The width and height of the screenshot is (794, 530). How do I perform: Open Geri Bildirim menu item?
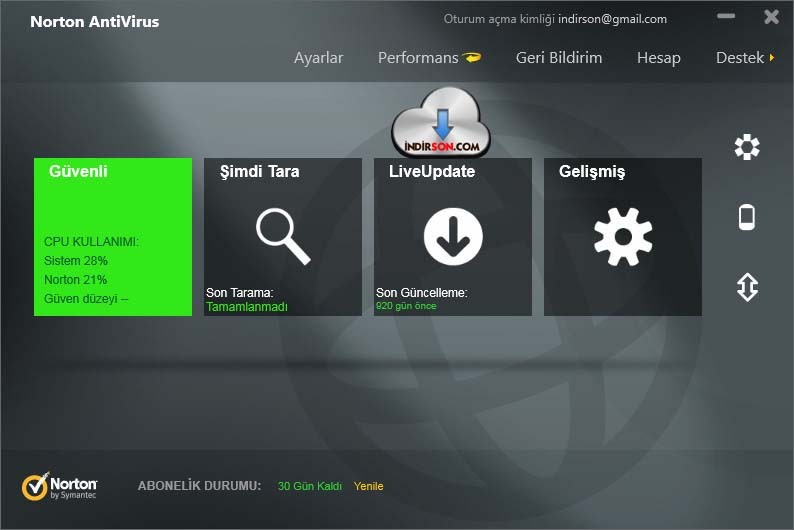[559, 58]
